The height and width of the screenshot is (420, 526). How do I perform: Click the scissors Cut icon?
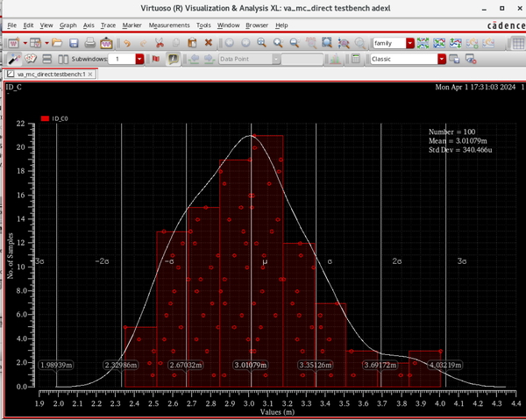pos(160,43)
